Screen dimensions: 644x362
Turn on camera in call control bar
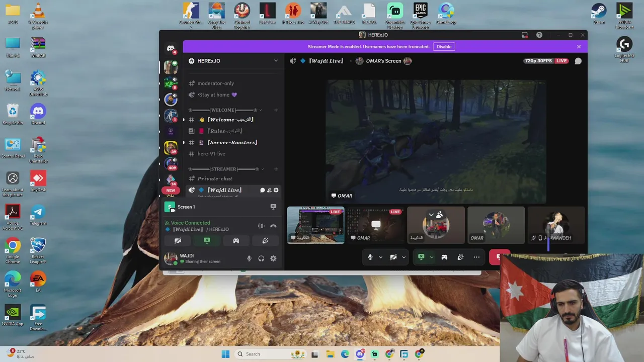[x=393, y=257]
